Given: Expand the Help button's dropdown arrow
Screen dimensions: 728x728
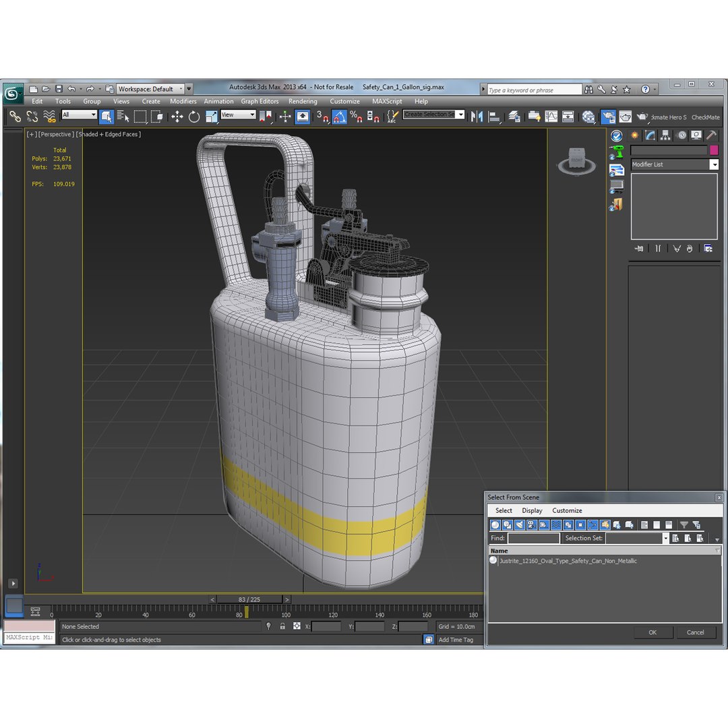Looking at the screenshot, I should point(655,89).
